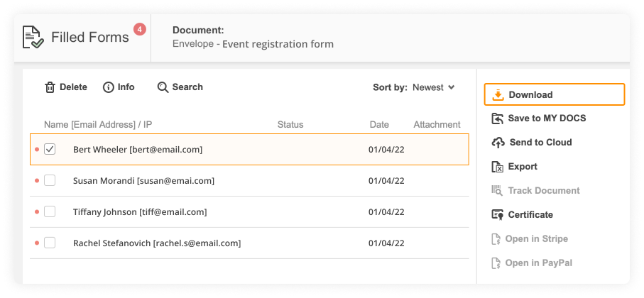The height and width of the screenshot is (298, 644).
Task: Click the Search button label
Action: tap(187, 87)
